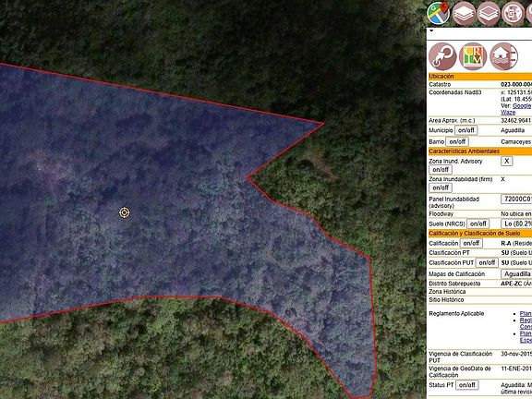Image resolution: width=532 pixels, height=399 pixels.
Task: Toggle Clasificación PUT on/off
Action: (487, 262)
